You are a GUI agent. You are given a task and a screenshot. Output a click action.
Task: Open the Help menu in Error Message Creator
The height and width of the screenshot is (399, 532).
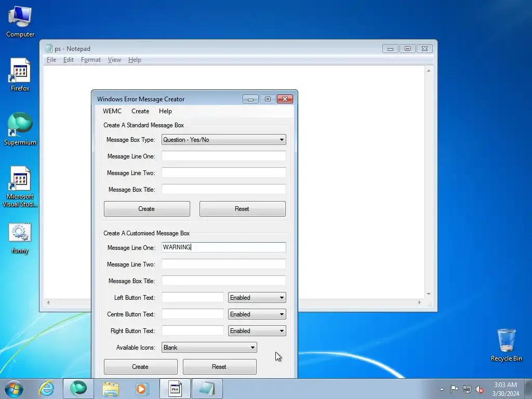165,111
